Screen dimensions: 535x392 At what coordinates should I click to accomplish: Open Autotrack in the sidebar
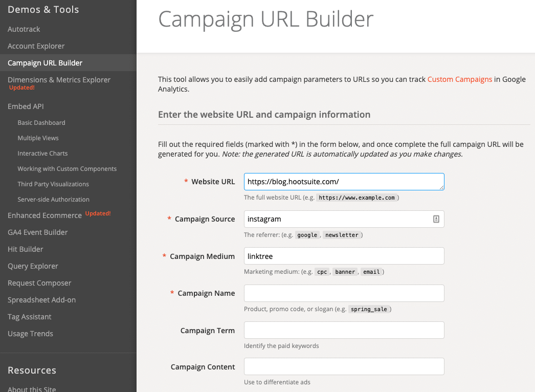24,29
